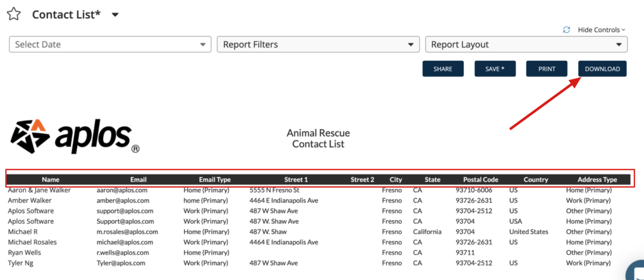Screen dimensions: 644x280
Task: Click the state value California
Action: [427, 231]
